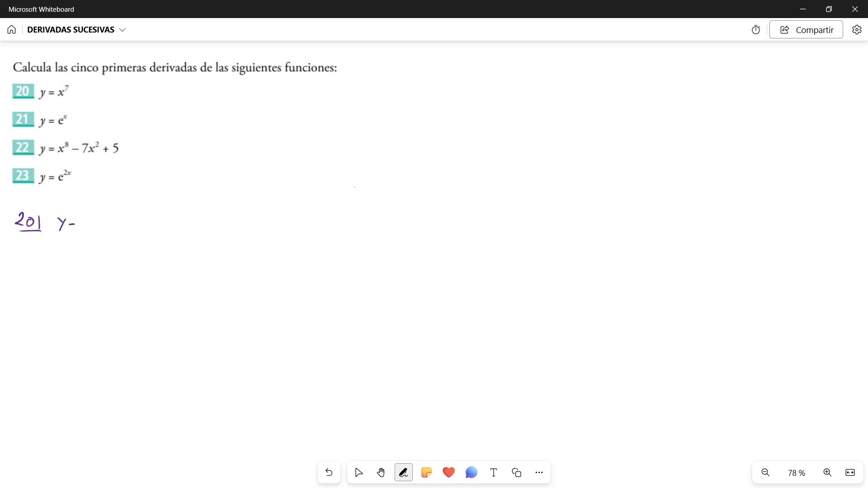Expand more toolbar options ellipsis

[539, 473]
